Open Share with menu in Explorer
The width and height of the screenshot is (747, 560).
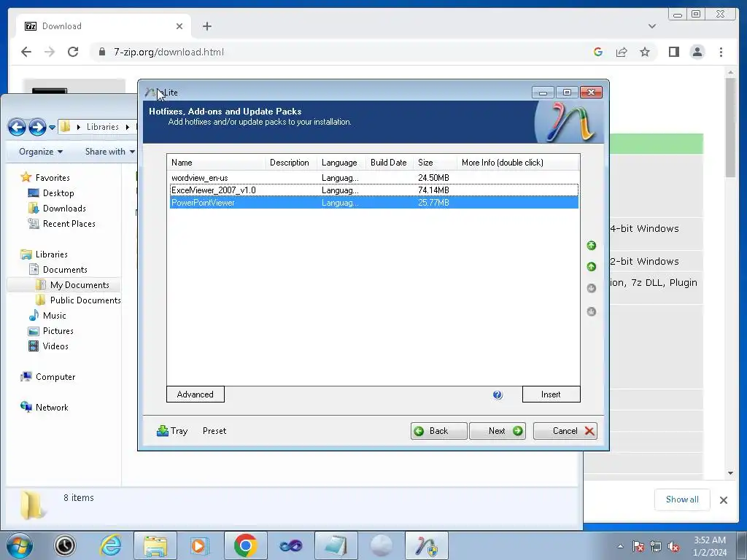[109, 152]
